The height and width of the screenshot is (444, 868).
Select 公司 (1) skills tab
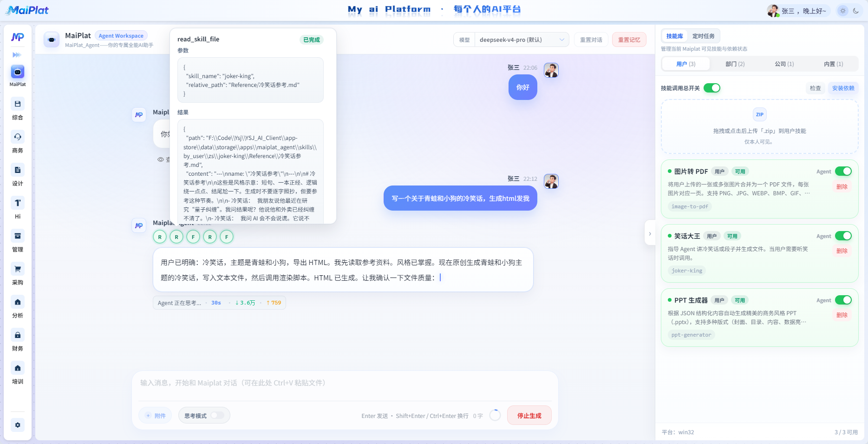784,64
